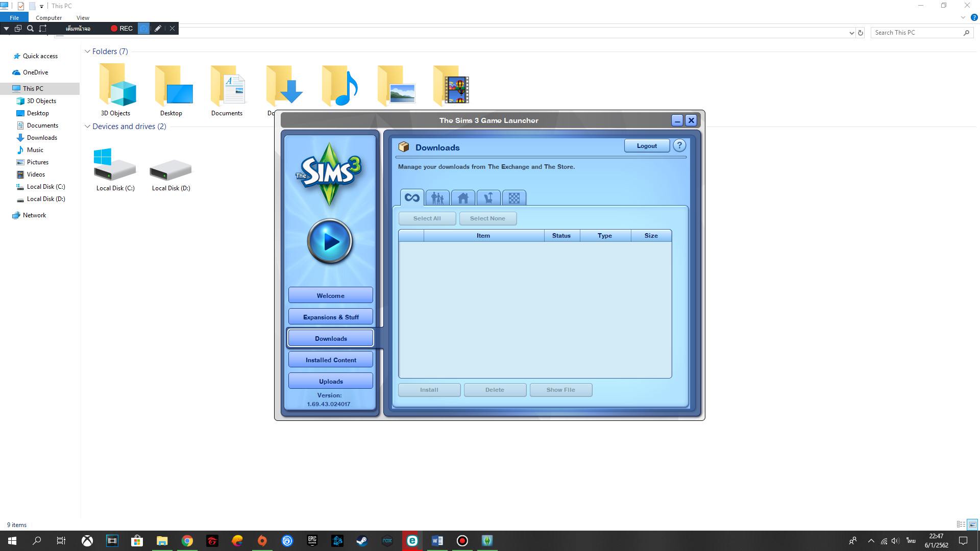Click the Select None button

pos(487,218)
